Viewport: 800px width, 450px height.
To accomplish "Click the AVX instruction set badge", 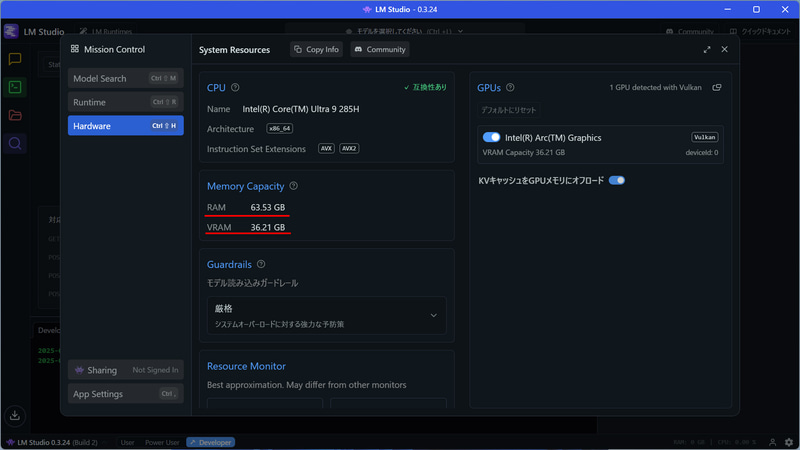I will pyautogui.click(x=326, y=148).
